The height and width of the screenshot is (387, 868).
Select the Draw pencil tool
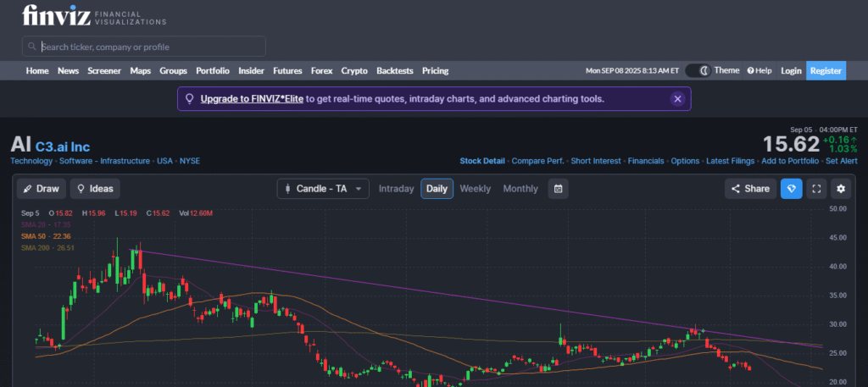[42, 189]
